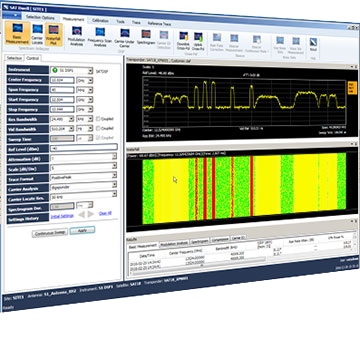360x360 pixels.
Task: Launch Frequency Scan Analysis
Action: click(x=100, y=37)
